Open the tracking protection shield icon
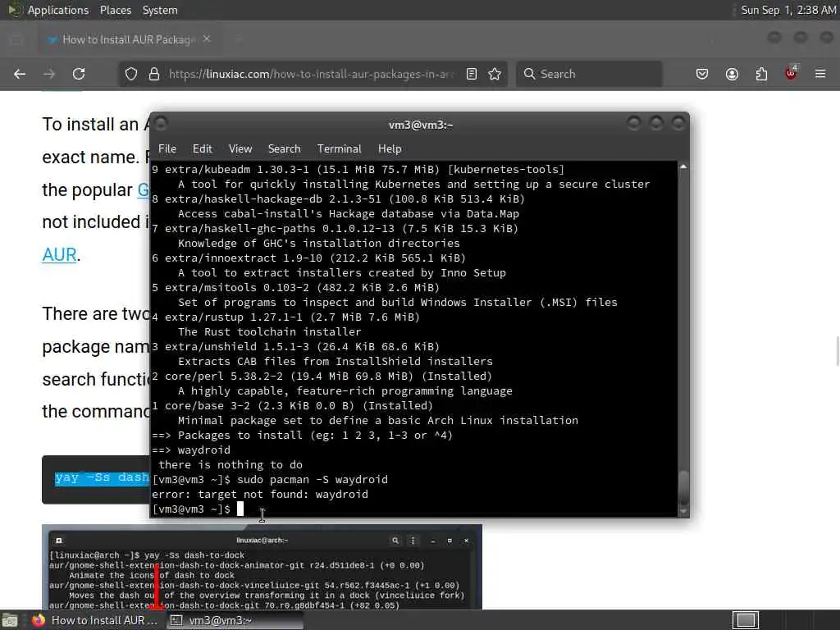The width and height of the screenshot is (840, 630). (131, 74)
